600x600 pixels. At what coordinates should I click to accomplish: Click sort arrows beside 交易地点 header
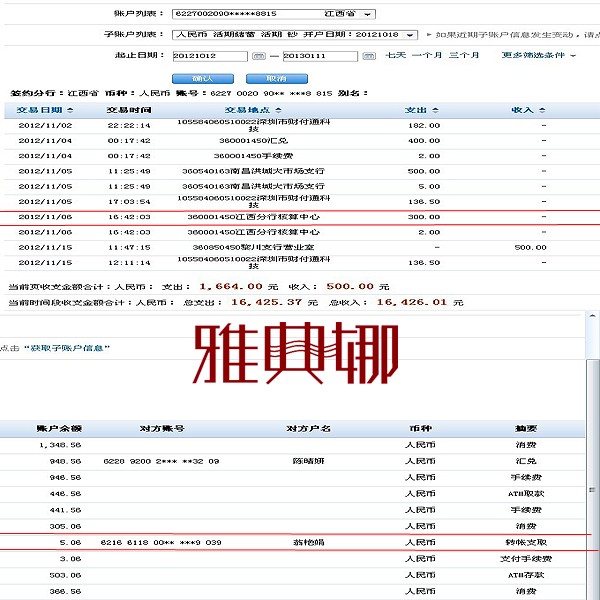click(x=278, y=110)
